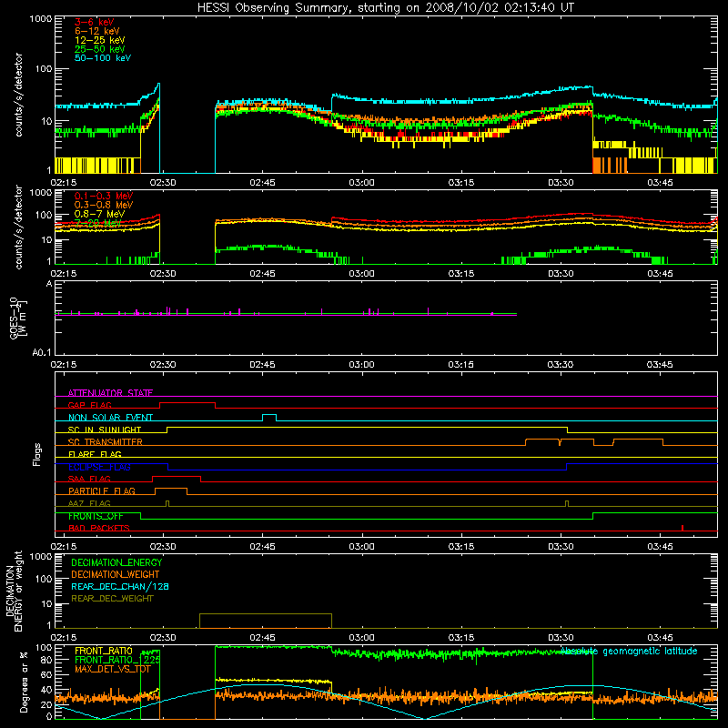
Task: Click the DECIMATION_ENERGY legend label
Action: click(x=116, y=562)
